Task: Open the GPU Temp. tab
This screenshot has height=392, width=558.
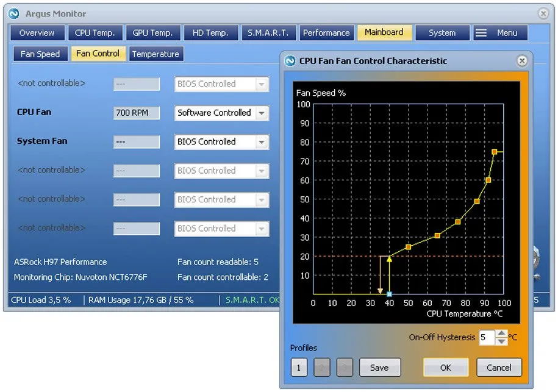Action: (153, 33)
